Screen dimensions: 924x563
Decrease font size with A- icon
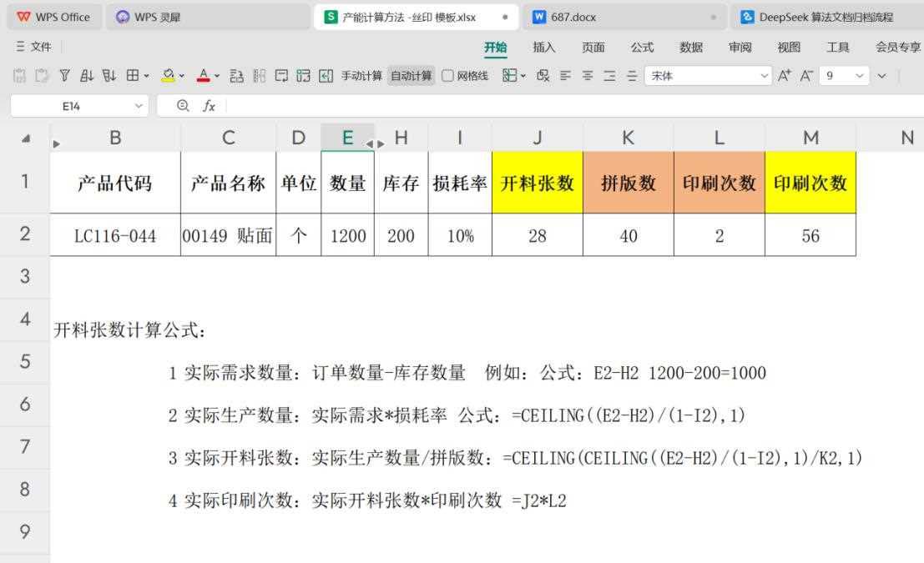[x=806, y=75]
